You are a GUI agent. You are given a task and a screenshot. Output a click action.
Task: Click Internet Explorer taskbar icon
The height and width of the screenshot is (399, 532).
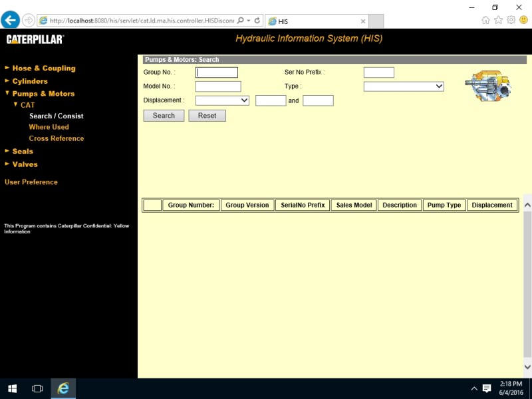coord(63,388)
